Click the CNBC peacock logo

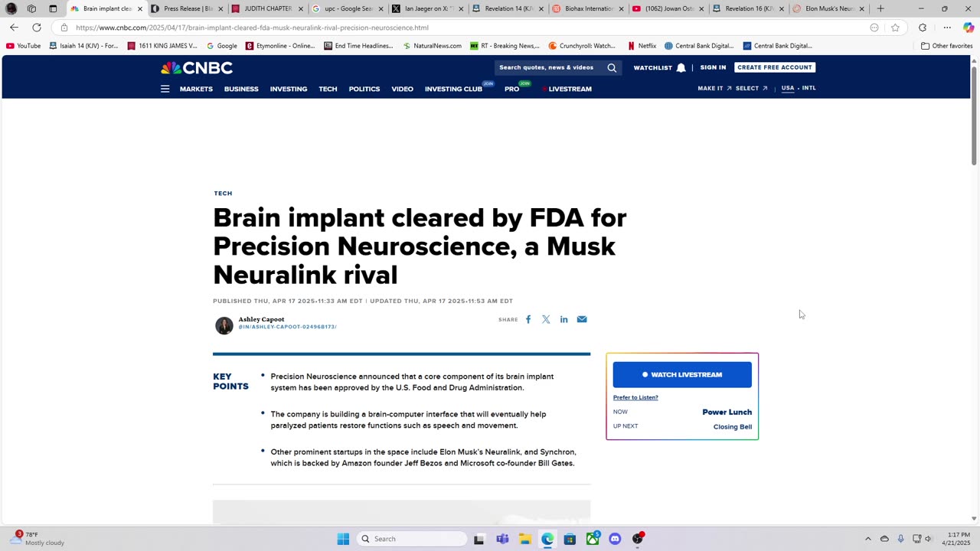point(197,67)
